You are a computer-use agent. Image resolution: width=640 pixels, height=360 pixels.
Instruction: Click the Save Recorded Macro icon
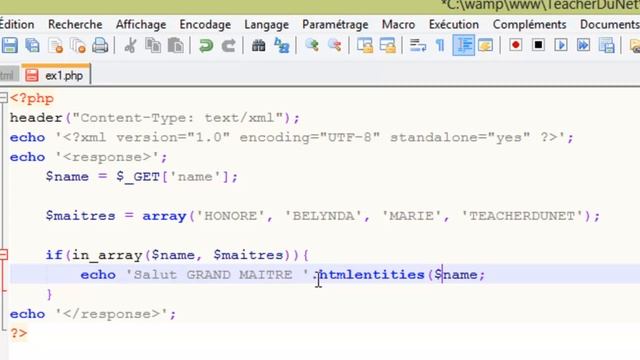(x=607, y=45)
